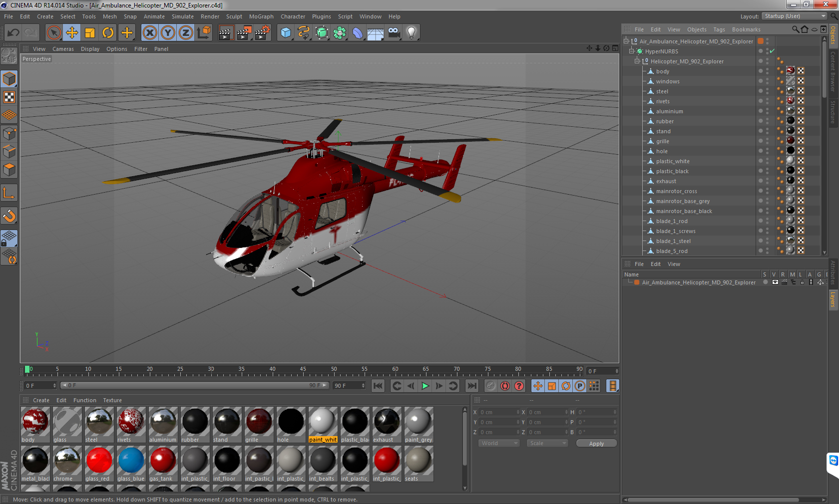Go to end of animation
The image size is (839, 504).
tap(472, 386)
